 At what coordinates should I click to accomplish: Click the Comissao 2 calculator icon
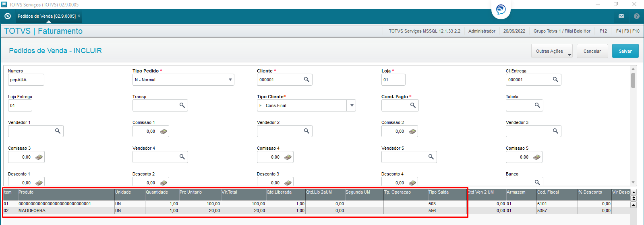pos(412,131)
